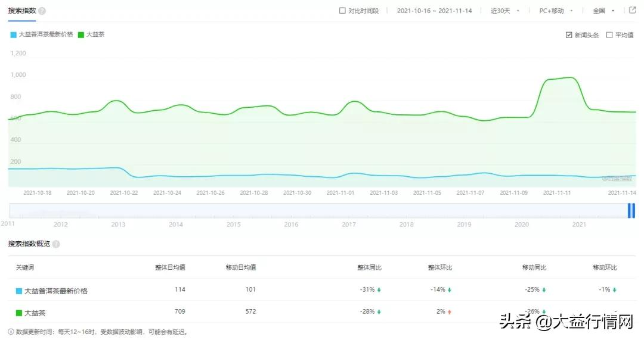Click the 1,000 y-axis label
This screenshot has height=340, width=644.
tap(18, 74)
